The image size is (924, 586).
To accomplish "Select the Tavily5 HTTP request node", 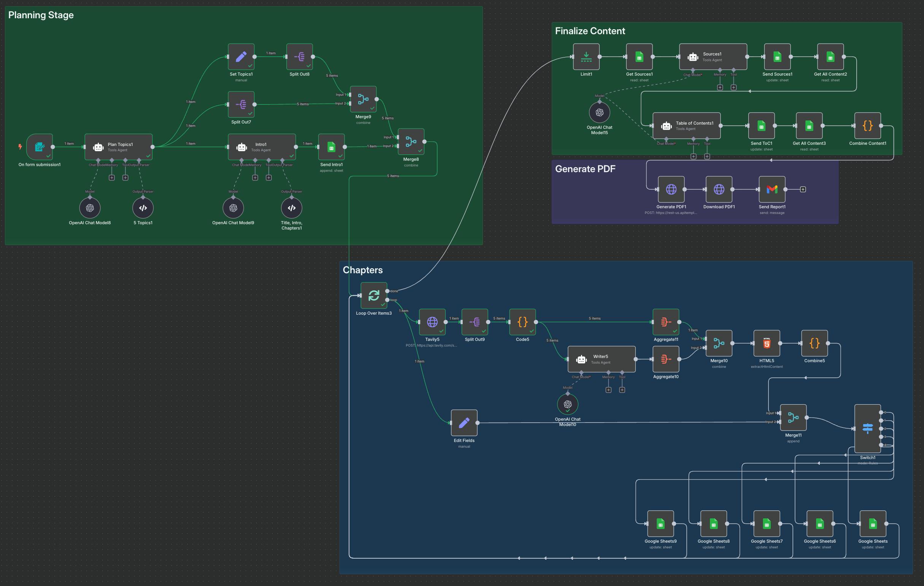I will tap(432, 322).
